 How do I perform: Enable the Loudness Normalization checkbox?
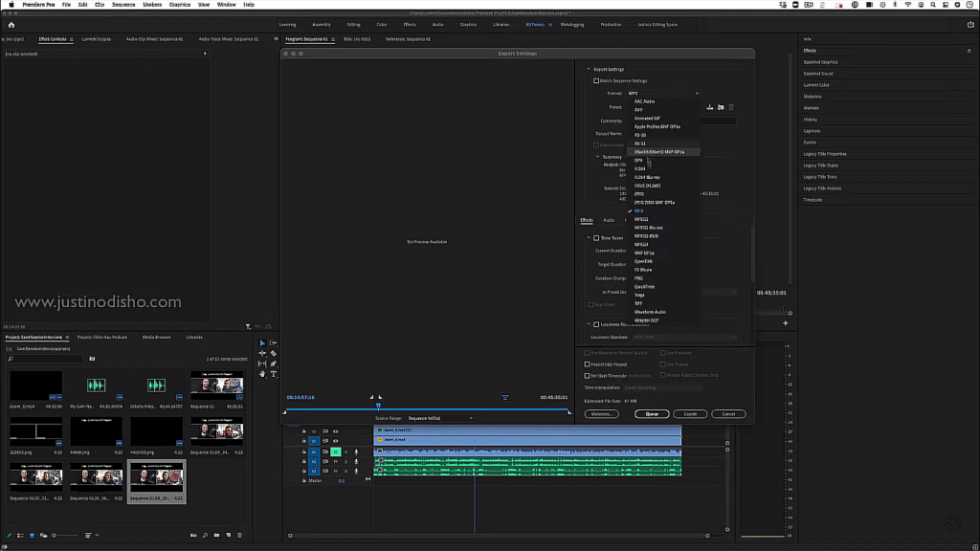[596, 325]
